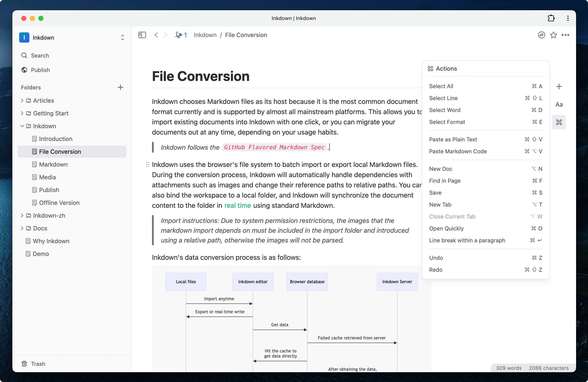Click the share icon in the header

541,35
